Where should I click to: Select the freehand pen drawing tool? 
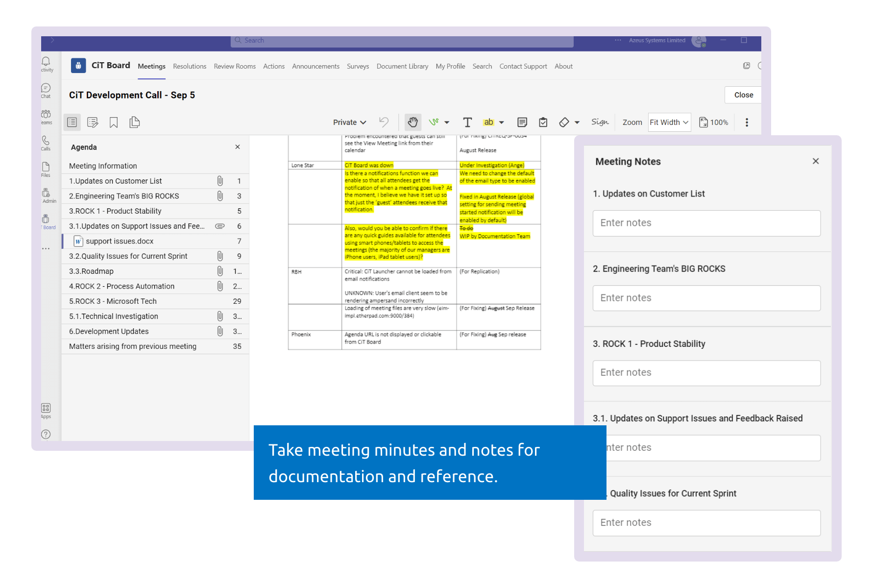pos(435,122)
